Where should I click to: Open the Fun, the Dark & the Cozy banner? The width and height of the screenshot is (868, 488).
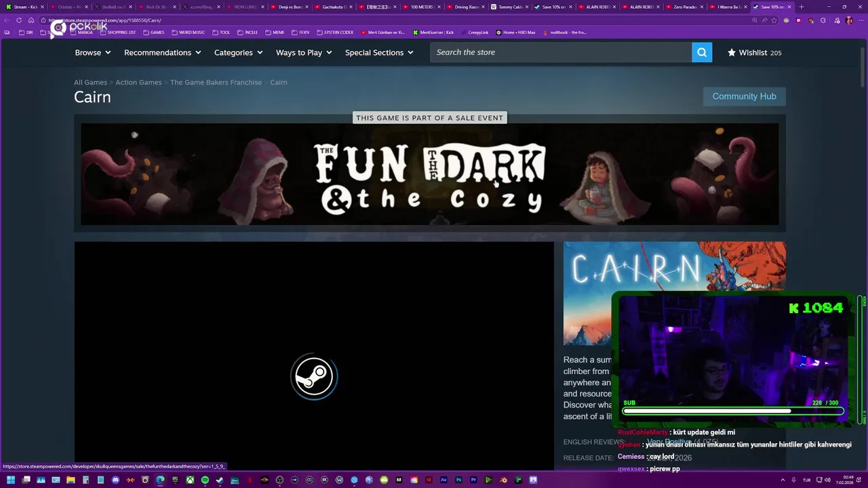(430, 174)
